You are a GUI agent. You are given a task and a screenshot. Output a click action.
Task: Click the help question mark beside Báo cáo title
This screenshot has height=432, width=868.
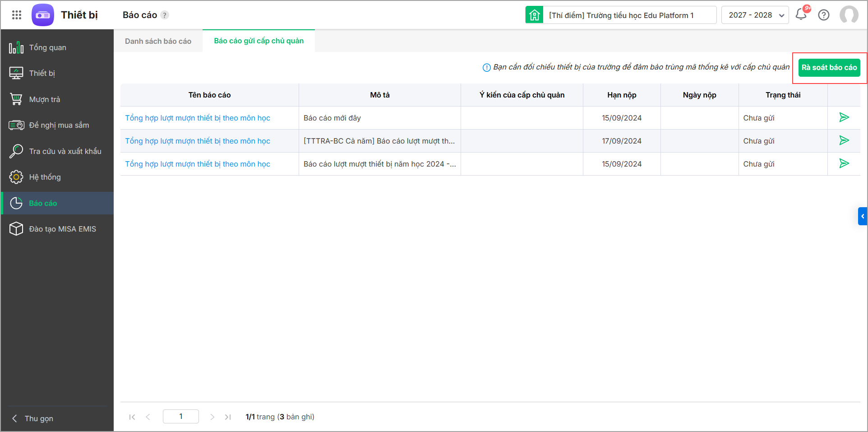point(165,15)
